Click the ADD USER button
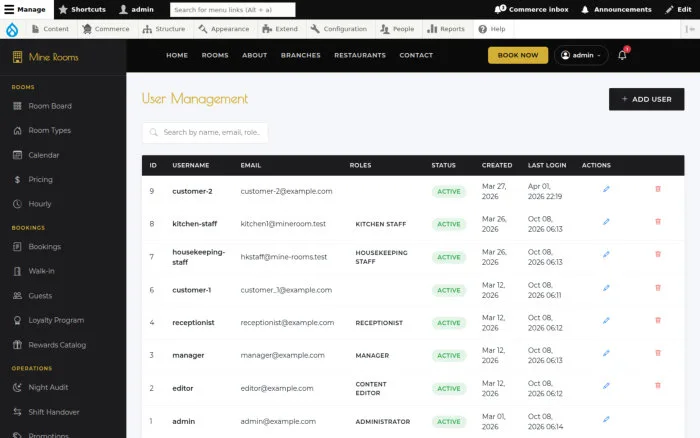Viewport: 700px width, 438px height. (646, 99)
